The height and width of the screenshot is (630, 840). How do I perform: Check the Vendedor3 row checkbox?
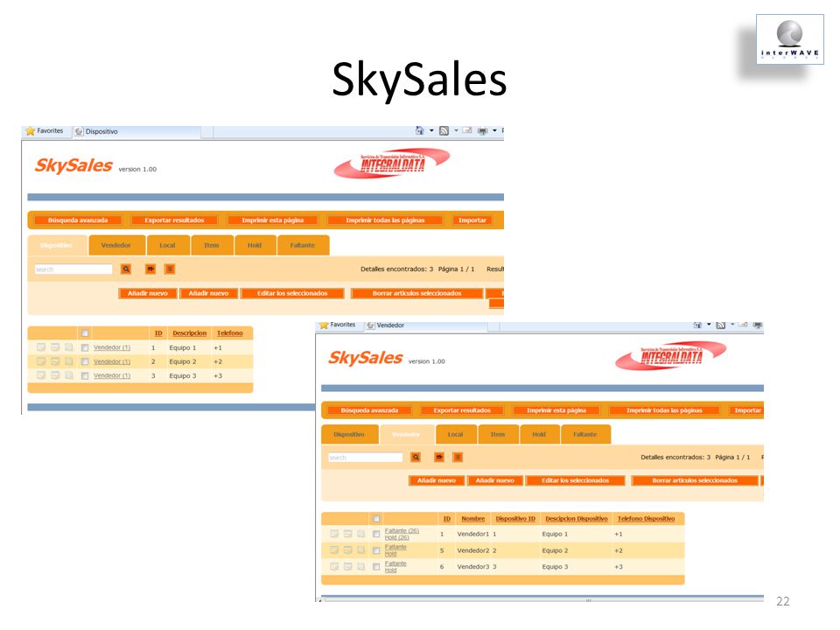pos(376,566)
